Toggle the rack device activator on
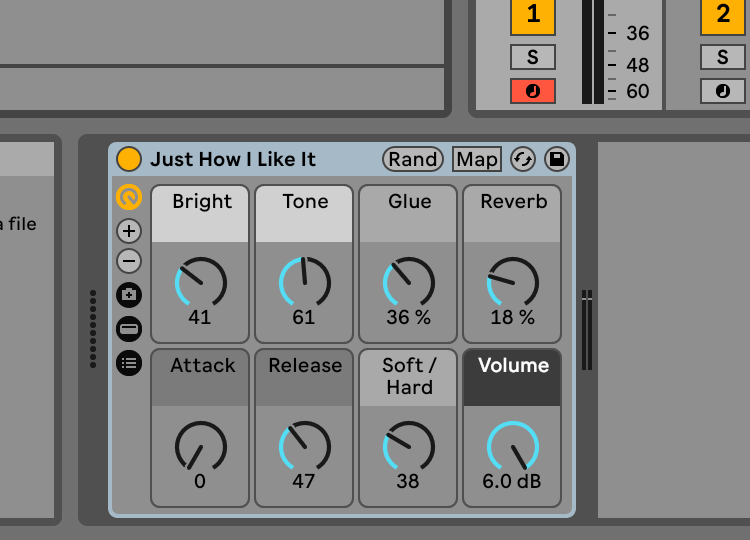This screenshot has width=750, height=540. [x=129, y=159]
